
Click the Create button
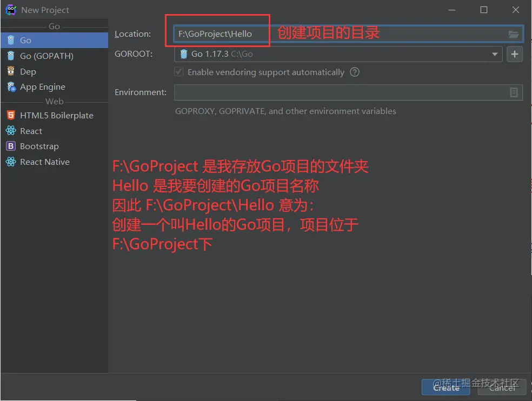coord(446,387)
